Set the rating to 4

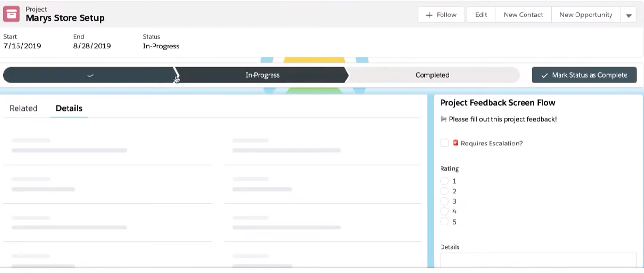pyautogui.click(x=444, y=211)
